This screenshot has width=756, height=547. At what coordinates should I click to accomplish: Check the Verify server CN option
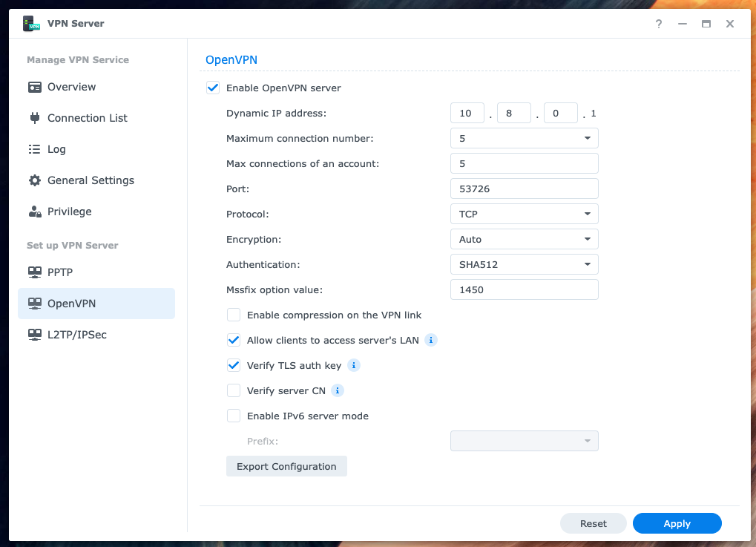(234, 390)
